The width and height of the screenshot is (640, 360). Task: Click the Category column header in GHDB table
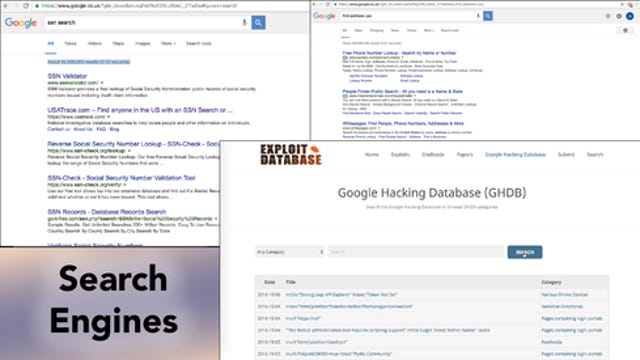pyautogui.click(x=551, y=282)
